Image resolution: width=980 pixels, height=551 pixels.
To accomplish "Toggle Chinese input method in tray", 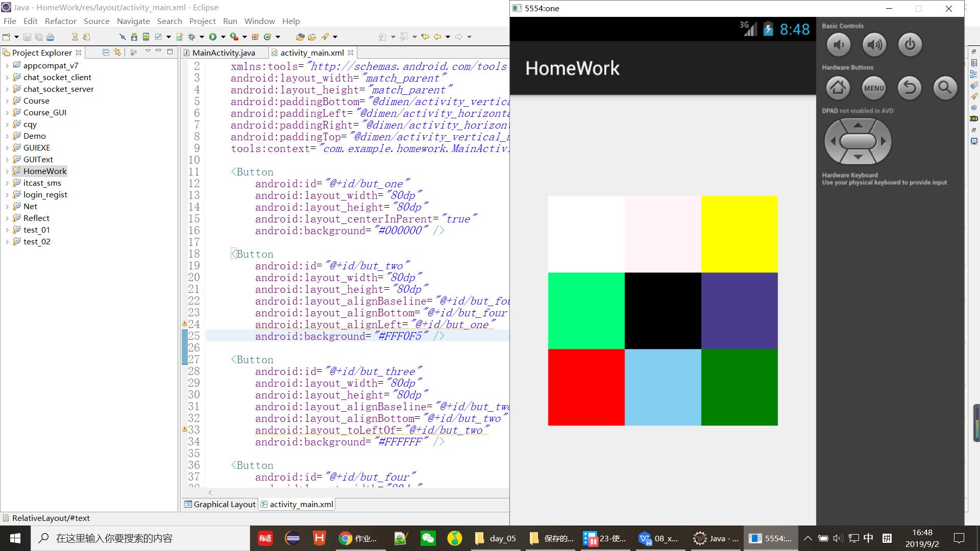I will point(868,538).
